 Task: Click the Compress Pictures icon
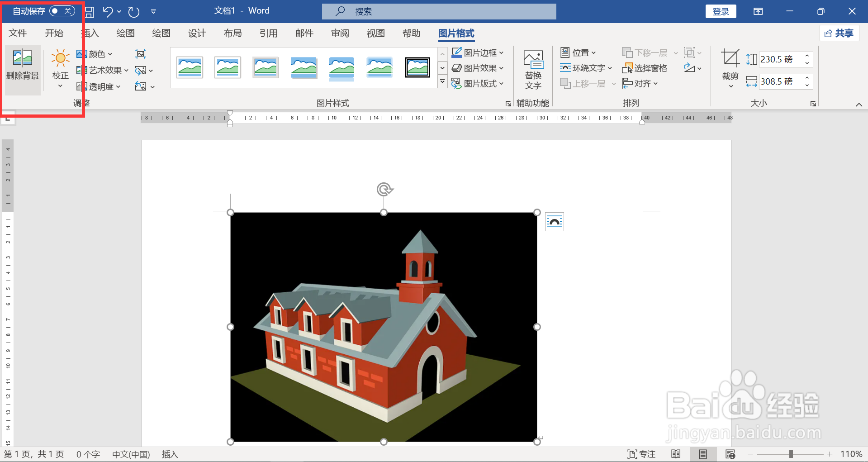[x=141, y=54]
